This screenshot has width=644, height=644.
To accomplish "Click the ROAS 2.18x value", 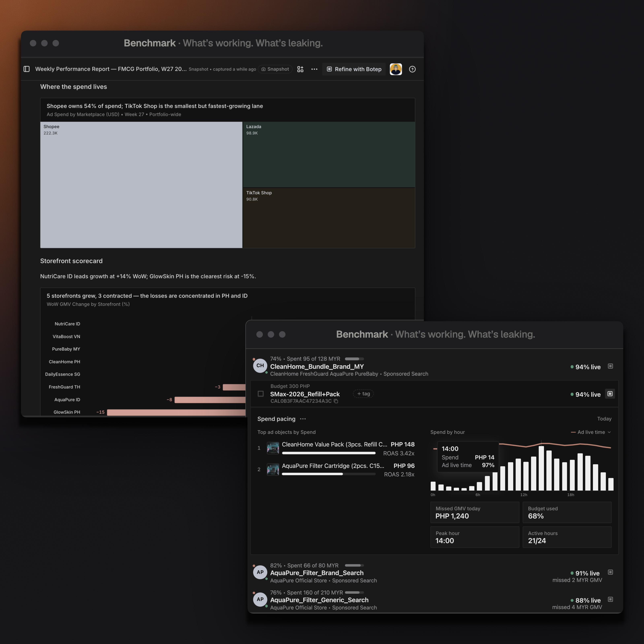I will [x=399, y=474].
